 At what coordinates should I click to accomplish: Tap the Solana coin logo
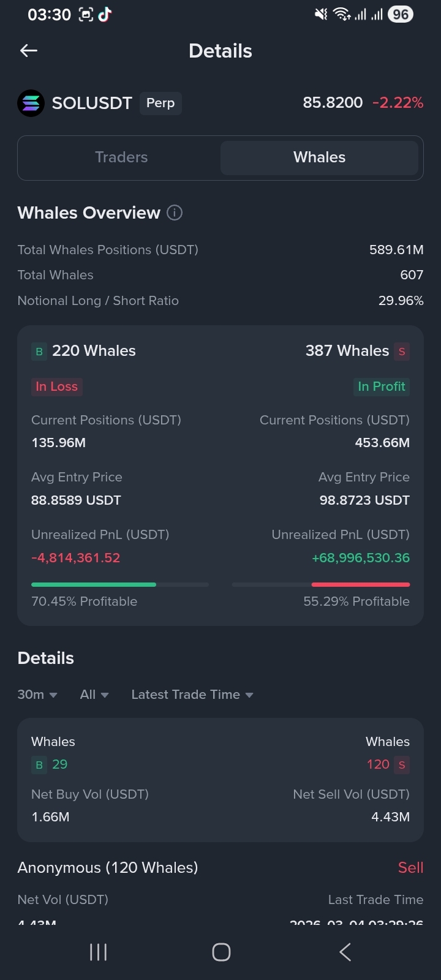[x=31, y=103]
